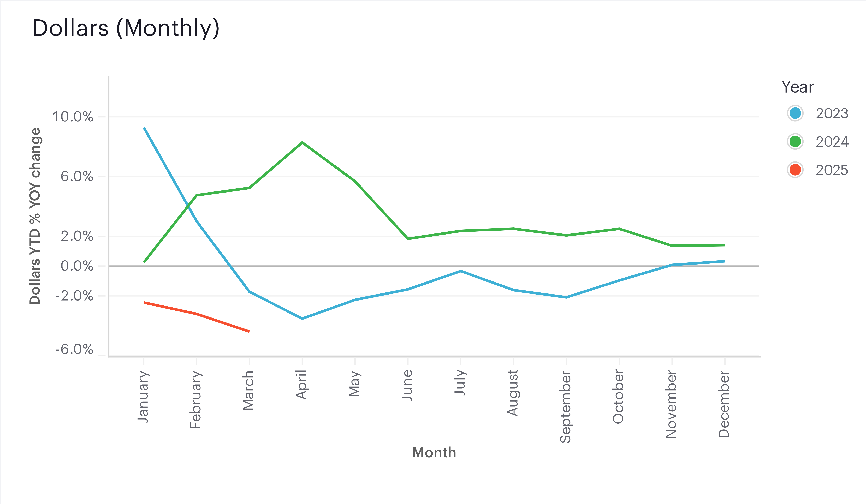The width and height of the screenshot is (866, 504).
Task: Click the green 2024 line's April peak
Action: point(302,142)
